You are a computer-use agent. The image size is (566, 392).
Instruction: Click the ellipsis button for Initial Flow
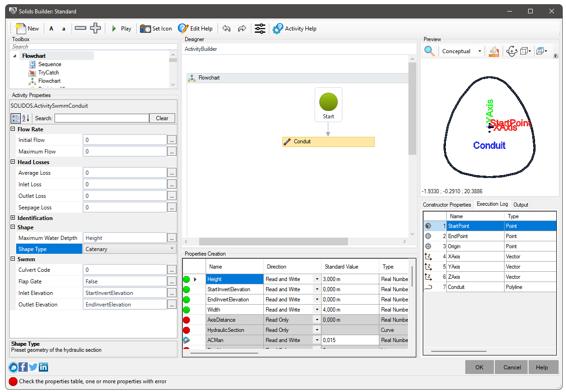[172, 140]
